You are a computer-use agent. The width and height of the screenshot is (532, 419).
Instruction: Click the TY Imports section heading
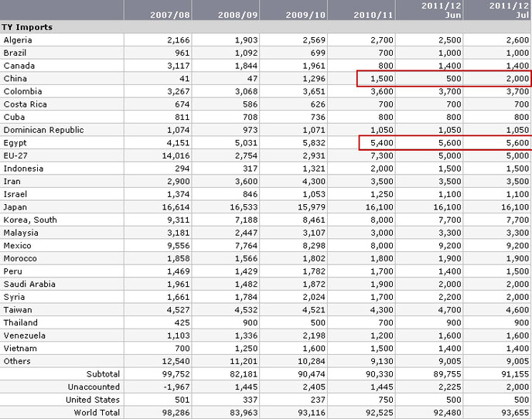pyautogui.click(x=27, y=27)
